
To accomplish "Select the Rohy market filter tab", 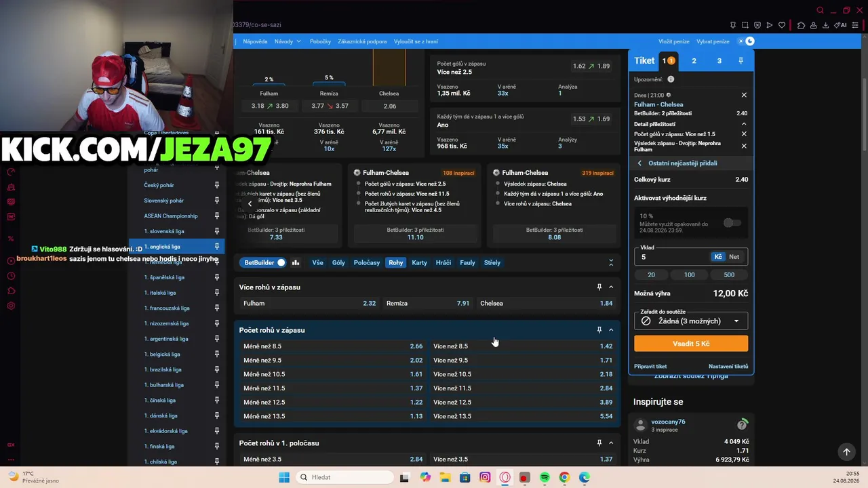I will coord(396,263).
